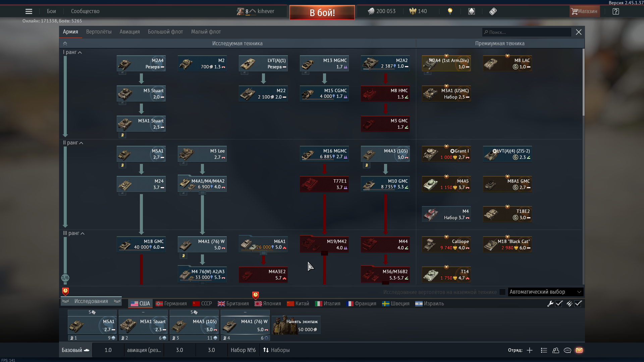Collapse the III ranг section chevron
The height and width of the screenshot is (362, 644).
click(83, 233)
